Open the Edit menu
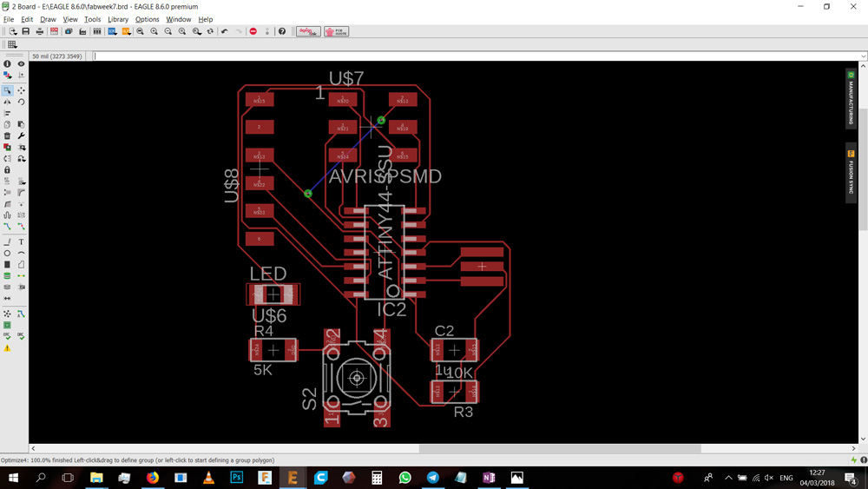Image resolution: width=868 pixels, height=489 pixels. 27,19
